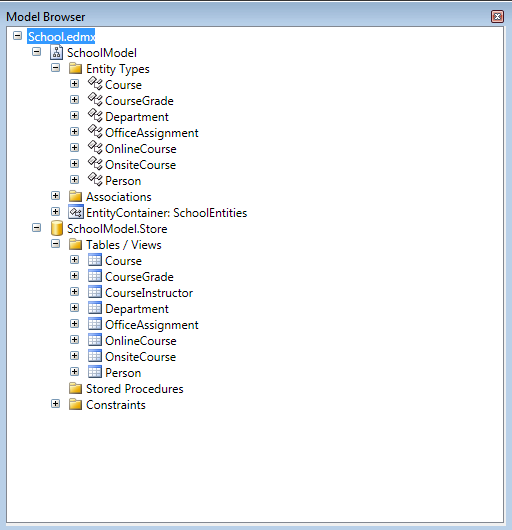
Task: Select the OnsiteCourse table label
Action: [x=141, y=357]
